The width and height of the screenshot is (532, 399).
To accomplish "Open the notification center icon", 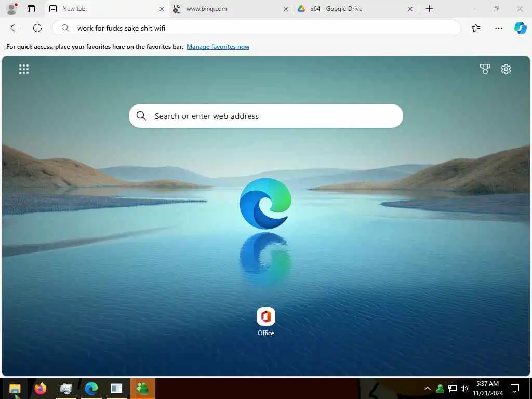I will tap(515, 389).
